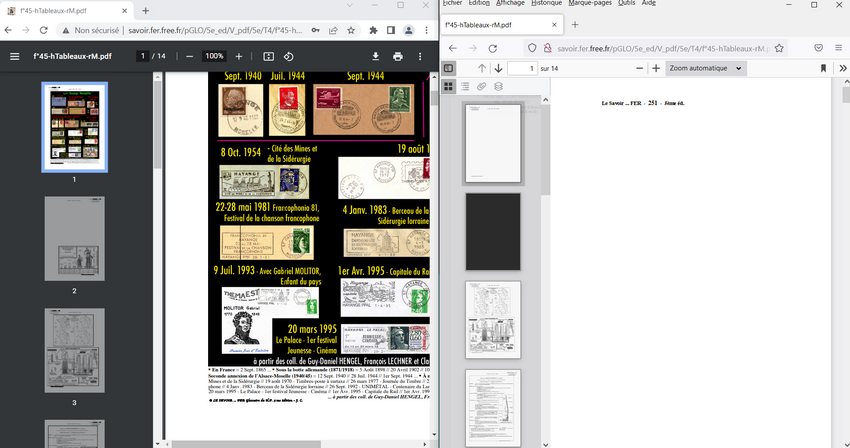Viewport: 850px width, 448px height.
Task: Click the bookmark icon in Firefox PDF toolbar
Action: pos(823,68)
